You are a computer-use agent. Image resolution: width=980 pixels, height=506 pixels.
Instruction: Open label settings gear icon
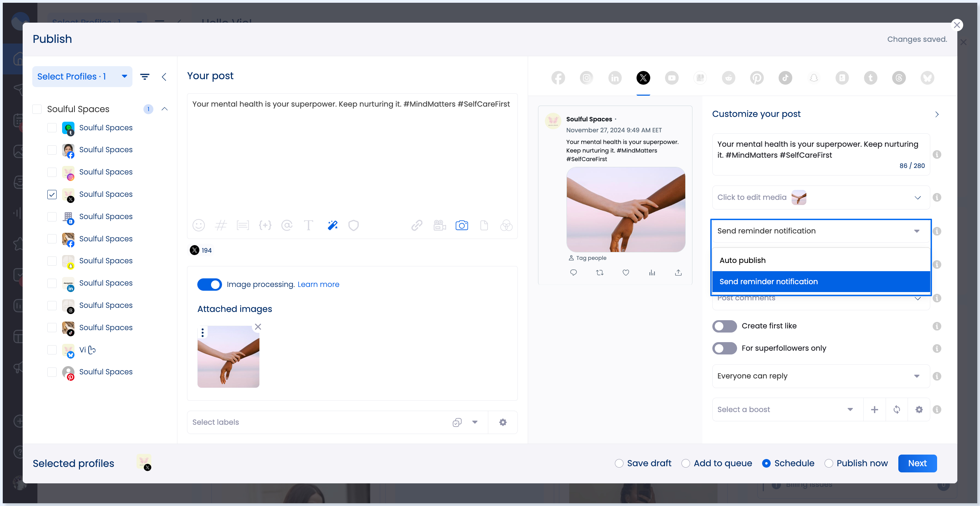pos(503,422)
